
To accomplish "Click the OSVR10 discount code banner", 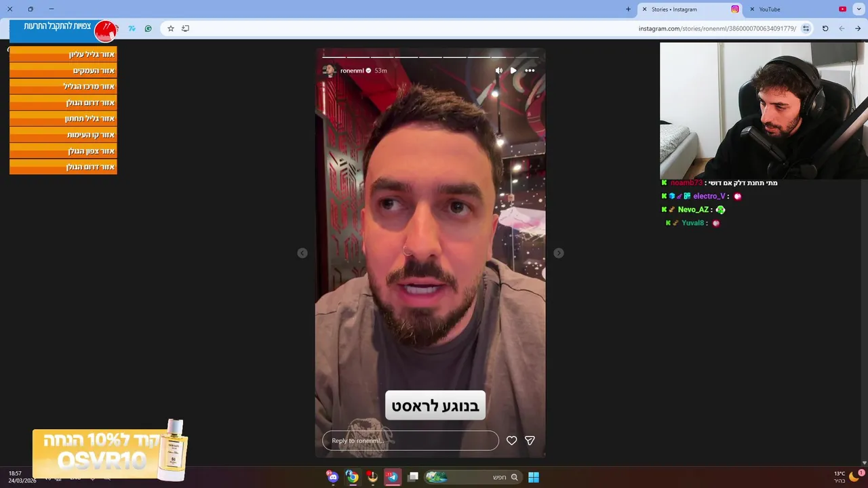I will pyautogui.click(x=108, y=451).
